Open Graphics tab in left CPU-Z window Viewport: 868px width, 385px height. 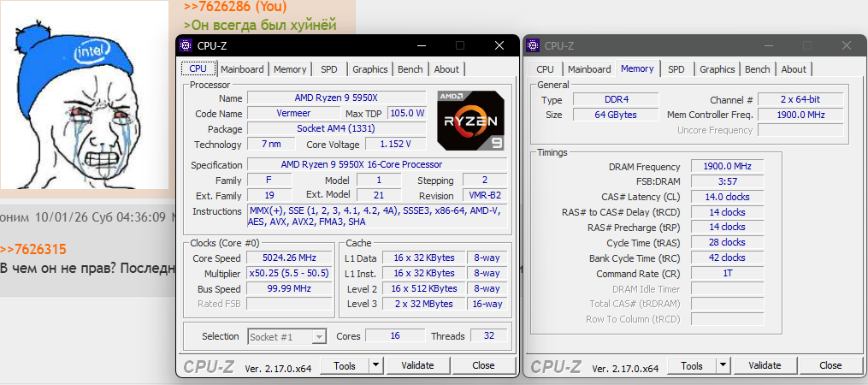[x=369, y=69]
